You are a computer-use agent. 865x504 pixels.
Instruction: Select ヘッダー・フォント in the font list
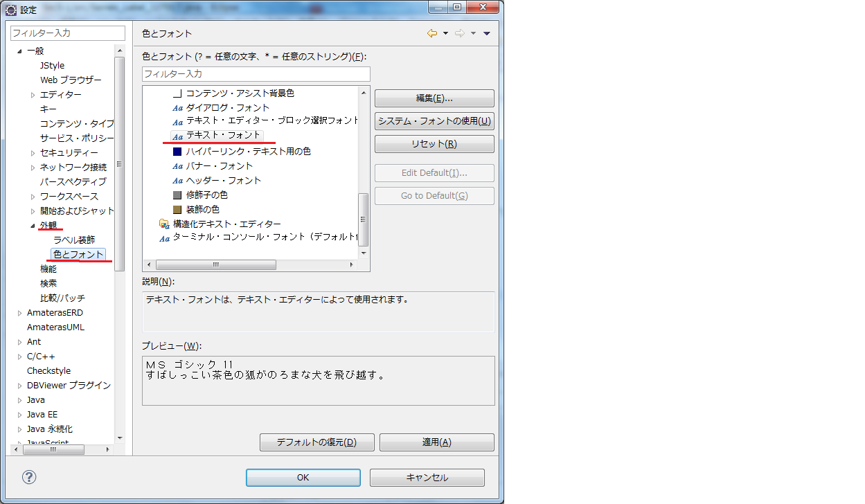tap(224, 181)
